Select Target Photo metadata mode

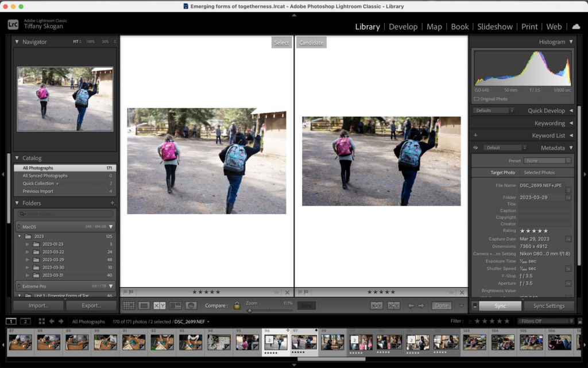[x=502, y=172]
